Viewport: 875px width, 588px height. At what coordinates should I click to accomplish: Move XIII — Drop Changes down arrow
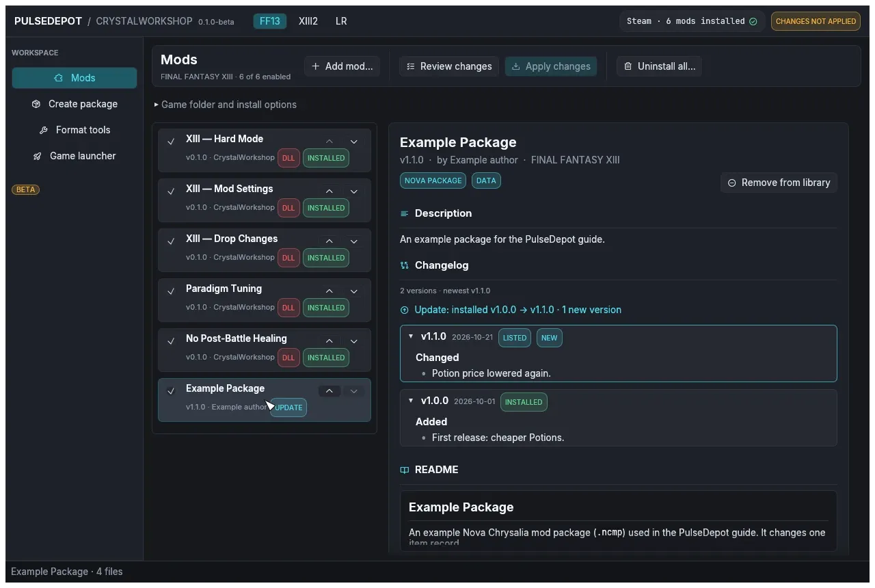click(x=353, y=241)
